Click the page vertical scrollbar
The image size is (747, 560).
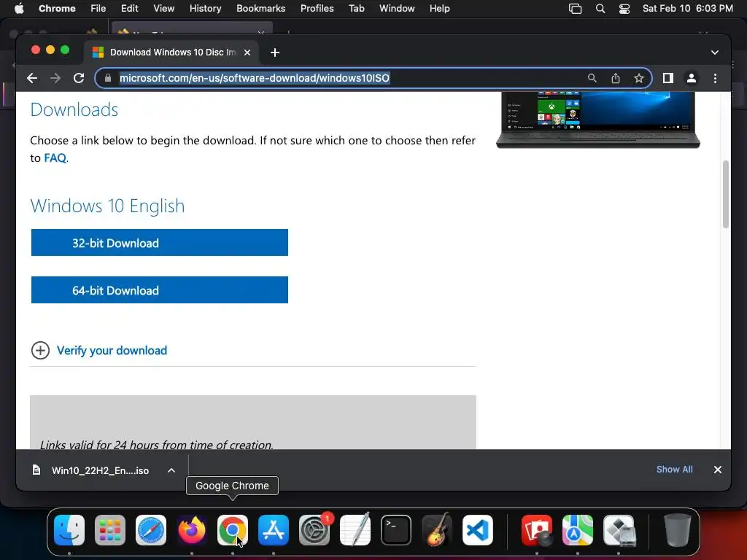coord(726,194)
